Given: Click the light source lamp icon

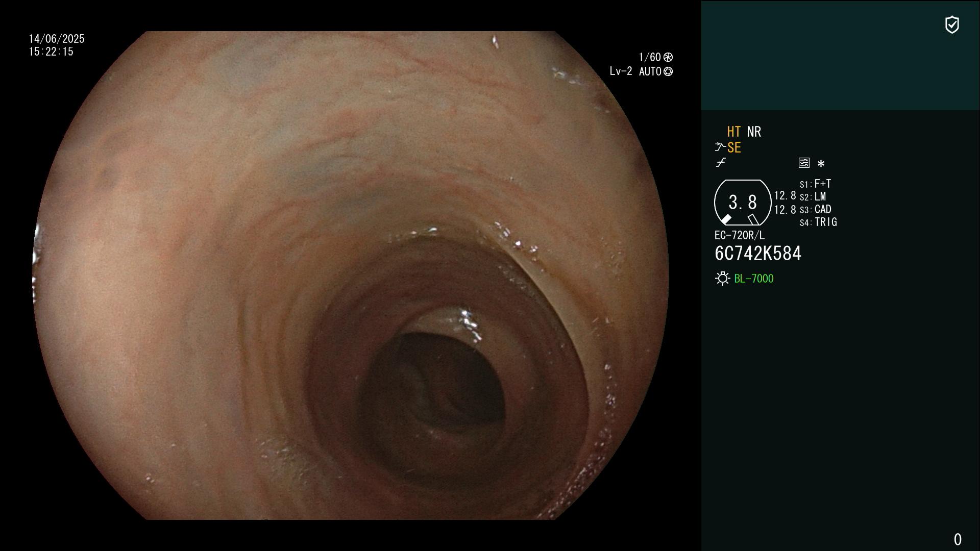Looking at the screenshot, I should pos(722,279).
